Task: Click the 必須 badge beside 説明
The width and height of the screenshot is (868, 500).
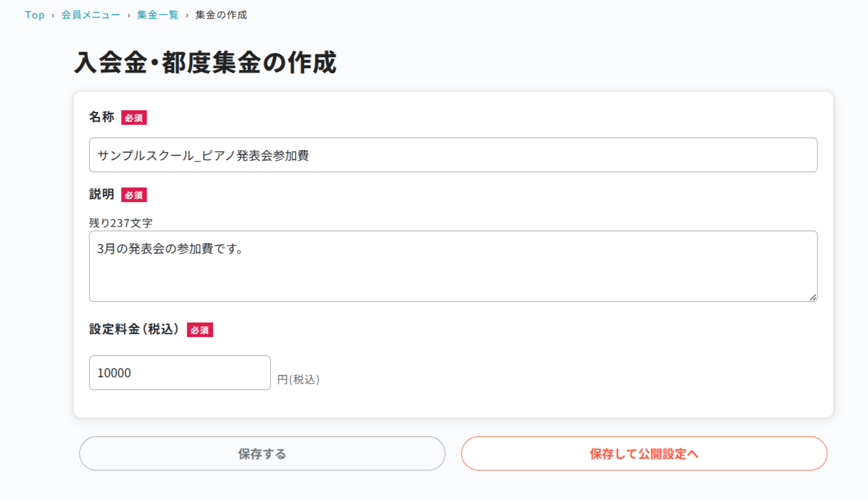Action: [134, 195]
